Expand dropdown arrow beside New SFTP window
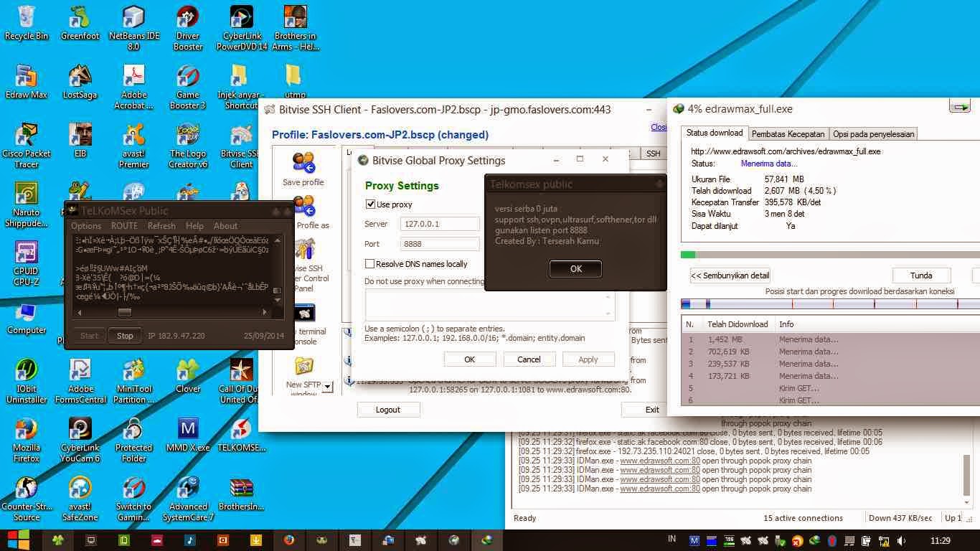The width and height of the screenshot is (980, 551). (327, 387)
